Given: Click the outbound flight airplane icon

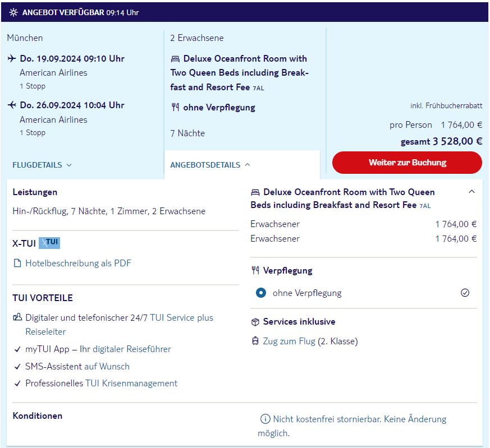Looking at the screenshot, I should [12, 58].
